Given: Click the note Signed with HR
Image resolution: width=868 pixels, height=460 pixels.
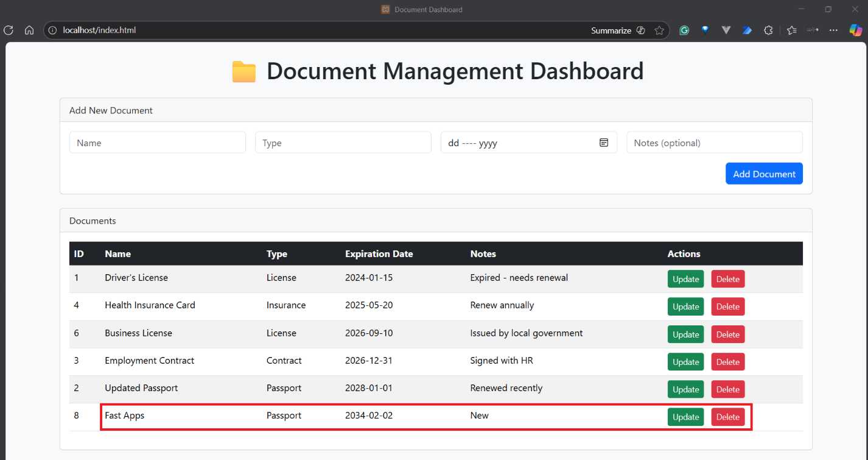Looking at the screenshot, I should tap(503, 361).
